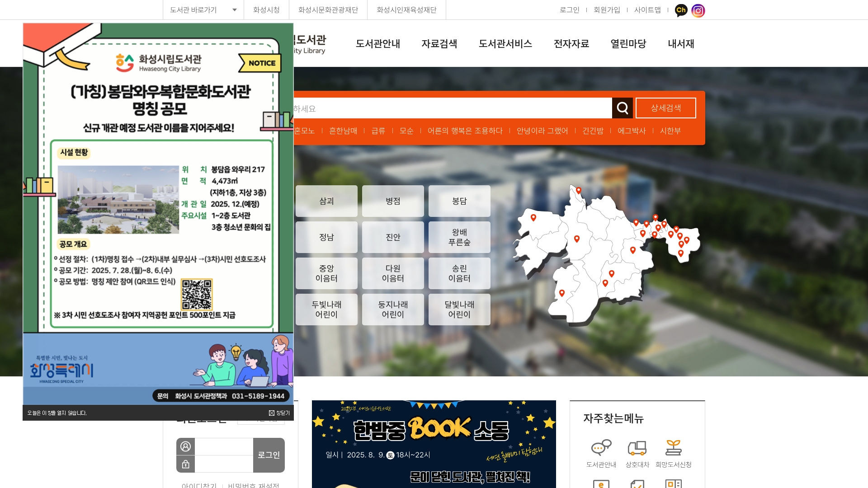Viewport: 868px width, 488px height.
Task: Expand the 도서관 바로가기 dropdown
Action: click(x=203, y=10)
